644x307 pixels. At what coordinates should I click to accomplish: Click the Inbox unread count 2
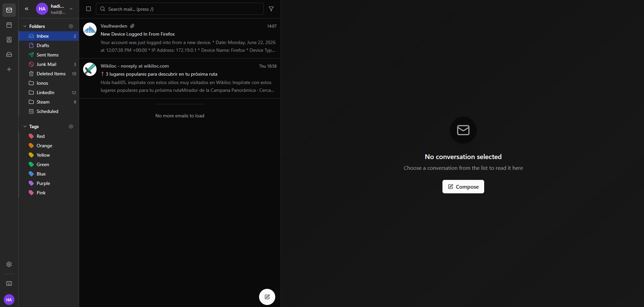[x=75, y=36]
